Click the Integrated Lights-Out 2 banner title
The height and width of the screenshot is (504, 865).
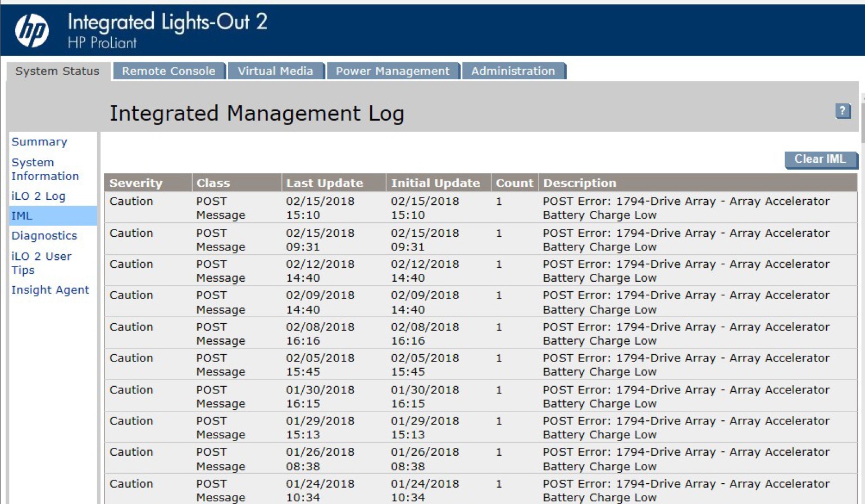[167, 22]
